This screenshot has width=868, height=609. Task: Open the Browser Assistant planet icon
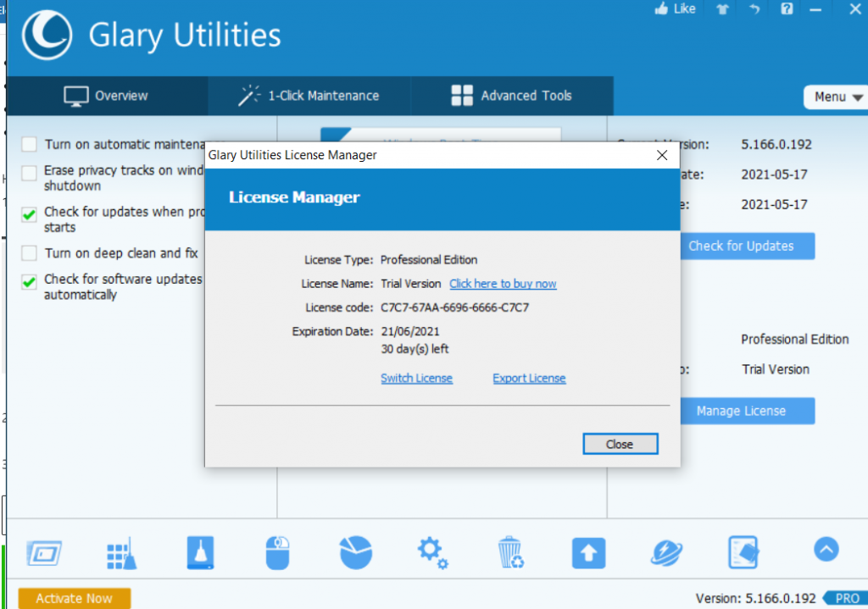coord(666,552)
